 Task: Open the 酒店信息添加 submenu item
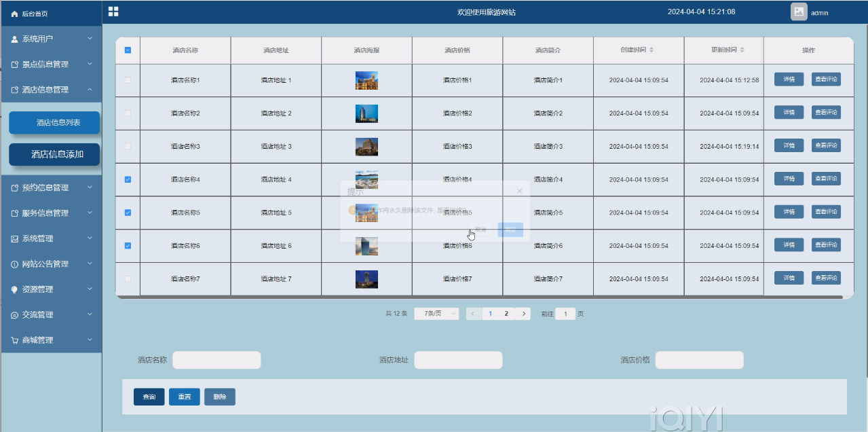coord(54,154)
